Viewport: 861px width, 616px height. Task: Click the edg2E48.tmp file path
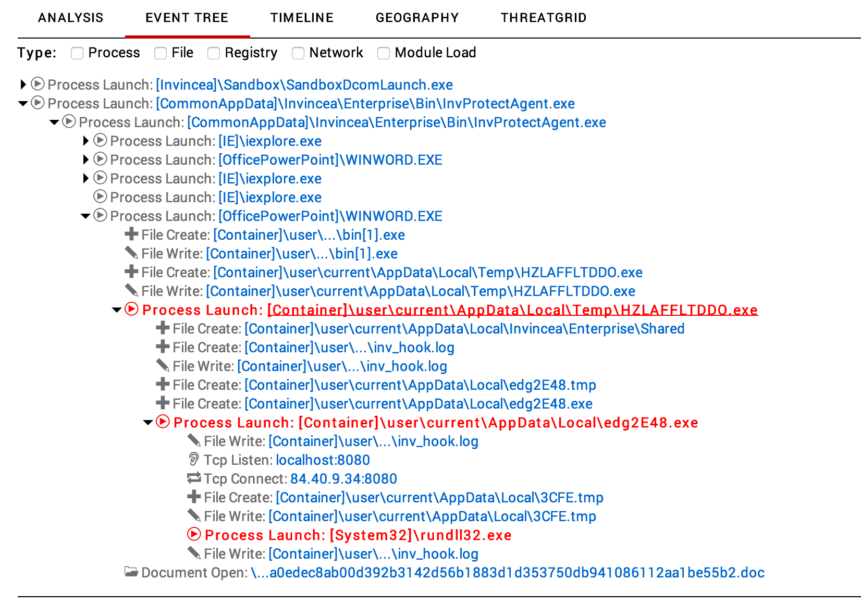[421, 385]
